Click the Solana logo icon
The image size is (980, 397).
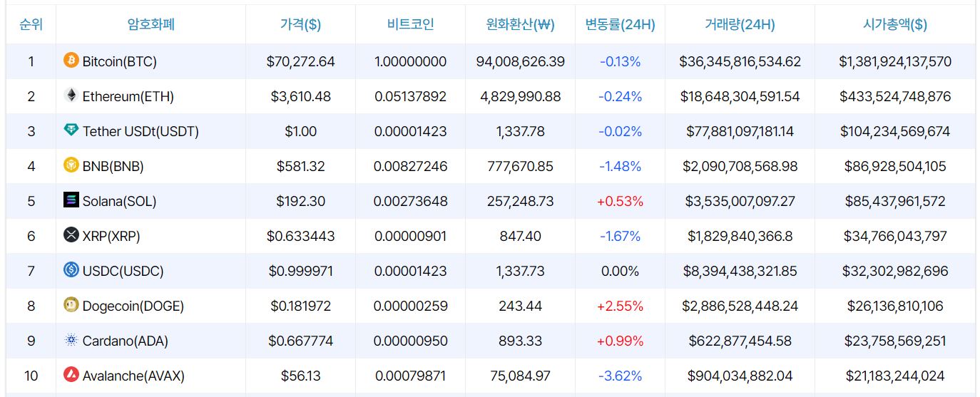click(x=71, y=200)
